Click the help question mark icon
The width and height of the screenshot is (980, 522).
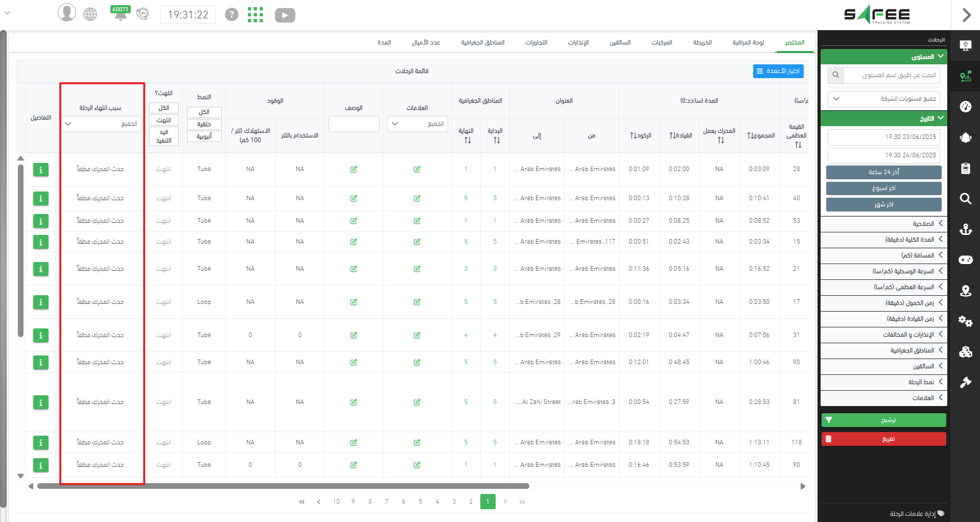231,15
